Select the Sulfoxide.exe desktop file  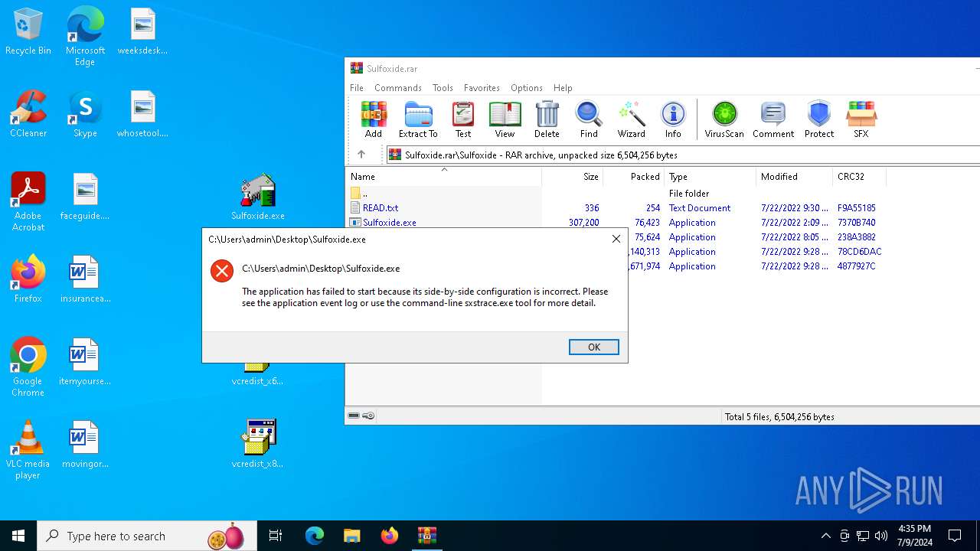(258, 197)
